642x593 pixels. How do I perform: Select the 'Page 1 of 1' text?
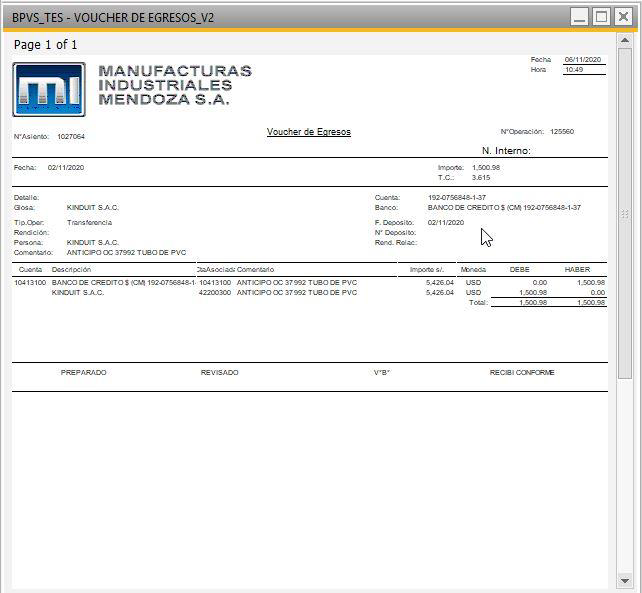coord(45,44)
